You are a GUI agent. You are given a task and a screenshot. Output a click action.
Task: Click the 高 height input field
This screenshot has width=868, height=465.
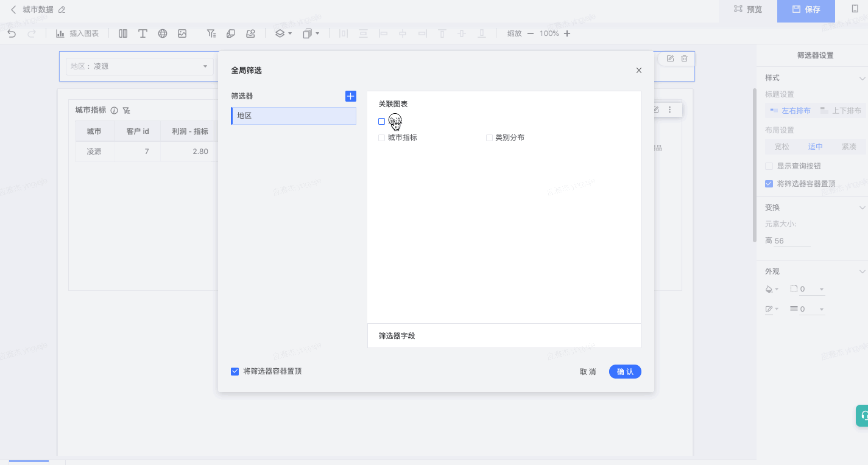[x=792, y=241]
